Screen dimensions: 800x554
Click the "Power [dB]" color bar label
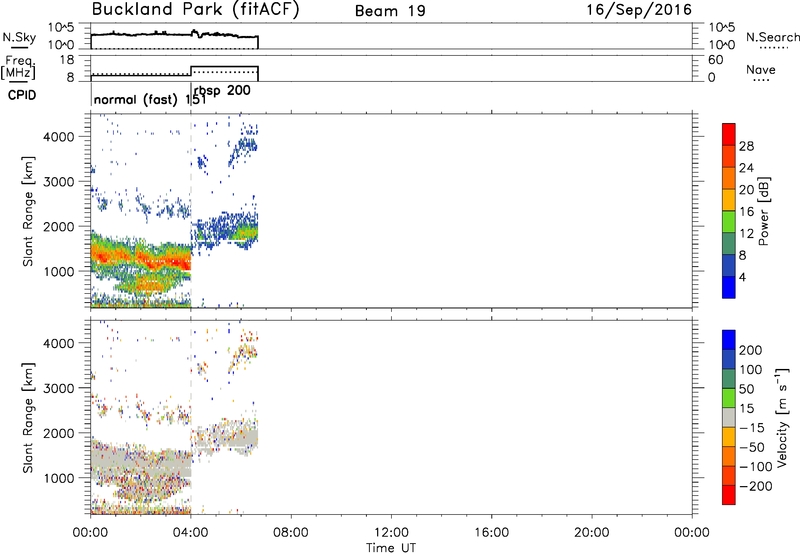point(764,211)
